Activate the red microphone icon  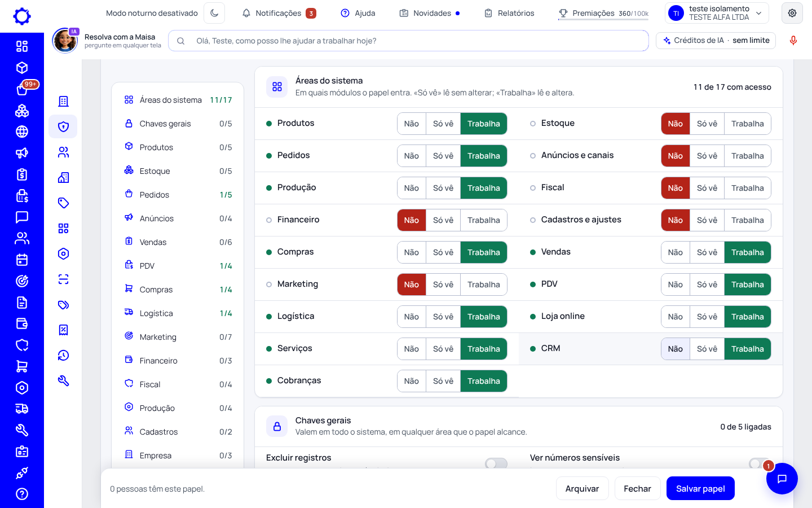(793, 41)
